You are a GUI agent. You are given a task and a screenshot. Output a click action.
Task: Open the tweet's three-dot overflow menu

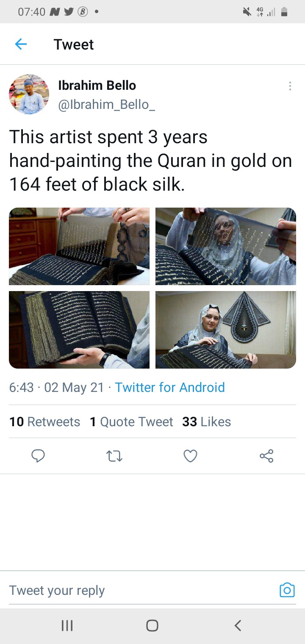[290, 86]
